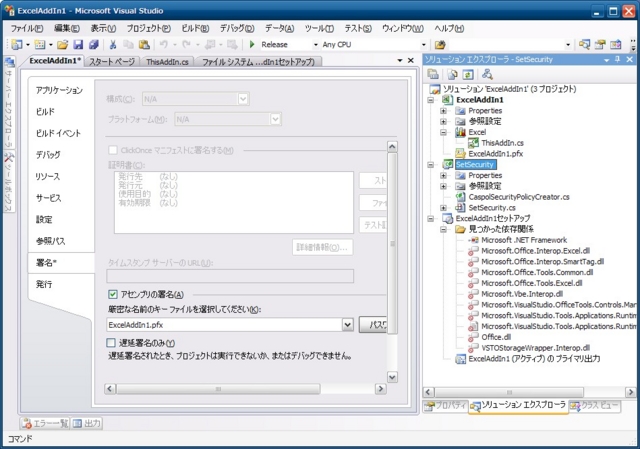Open Object Browser toolbar icon
The height and width of the screenshot is (449, 640).
point(616,44)
